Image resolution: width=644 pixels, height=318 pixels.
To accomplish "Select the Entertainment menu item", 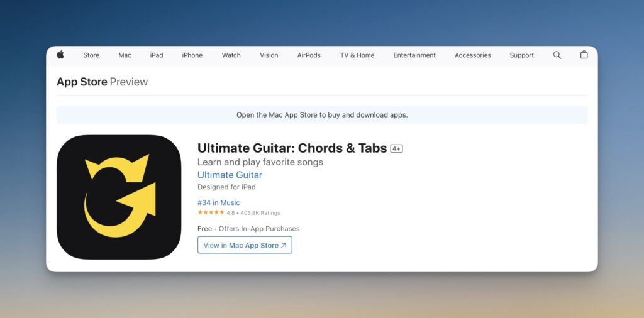I will pos(414,55).
